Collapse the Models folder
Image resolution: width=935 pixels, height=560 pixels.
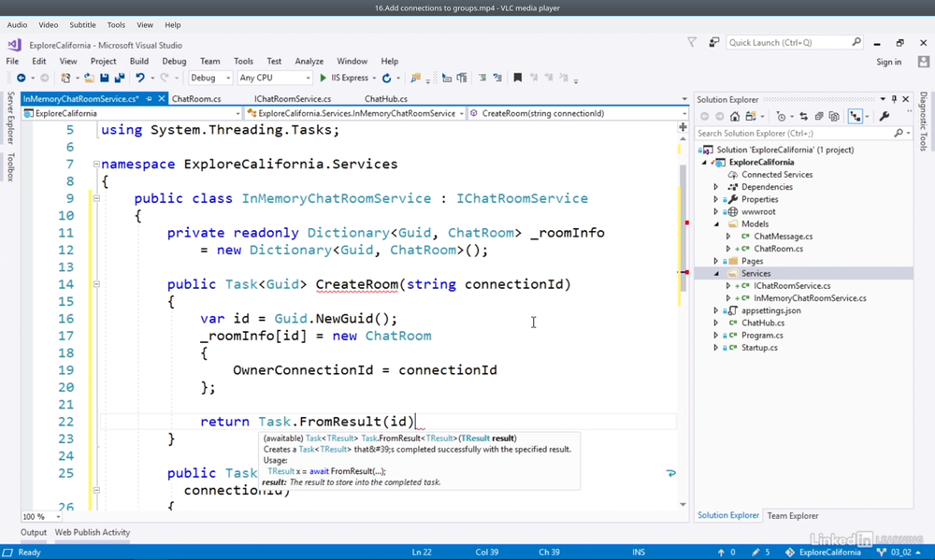click(716, 224)
